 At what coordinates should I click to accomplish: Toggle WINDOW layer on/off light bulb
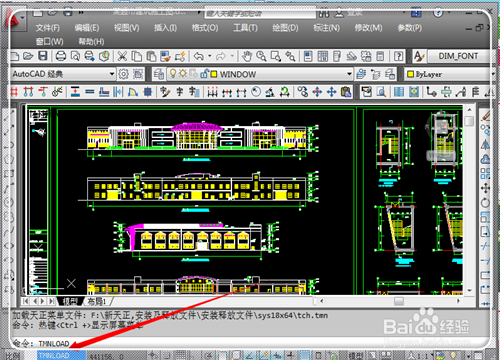click(173, 73)
